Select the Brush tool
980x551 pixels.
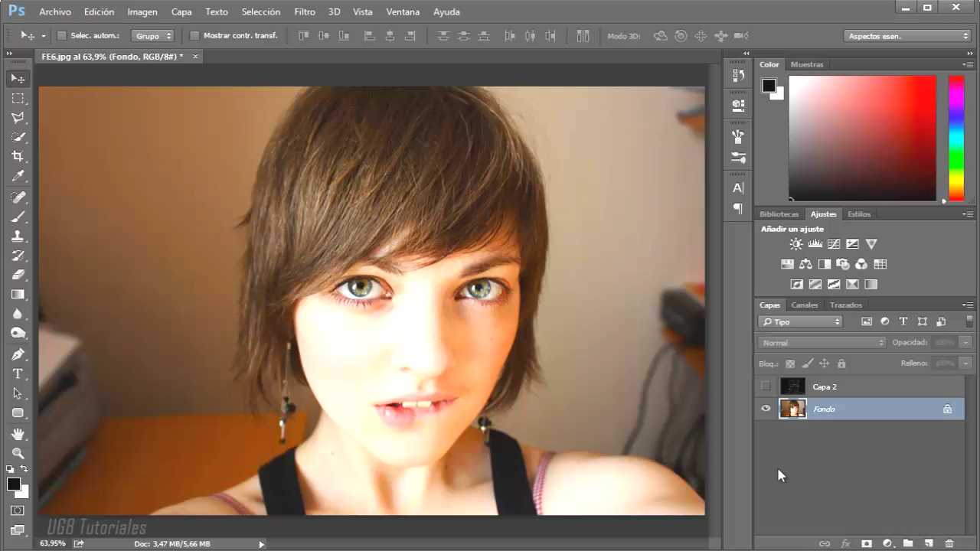(x=18, y=217)
